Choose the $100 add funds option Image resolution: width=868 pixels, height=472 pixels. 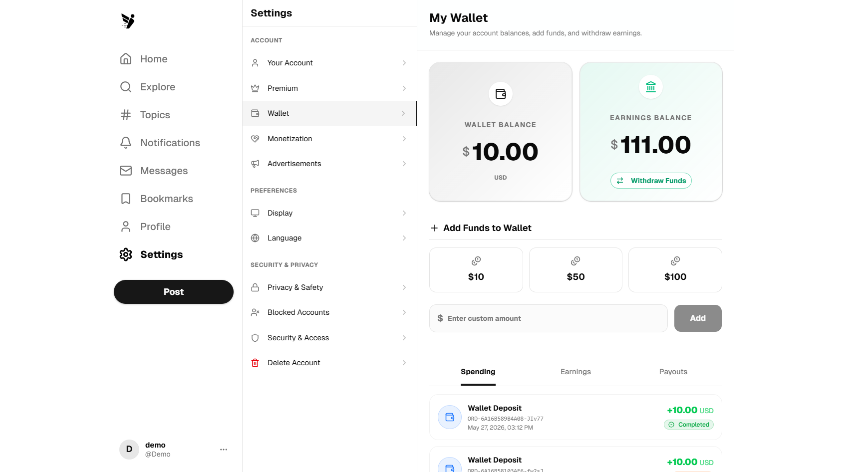[675, 270]
